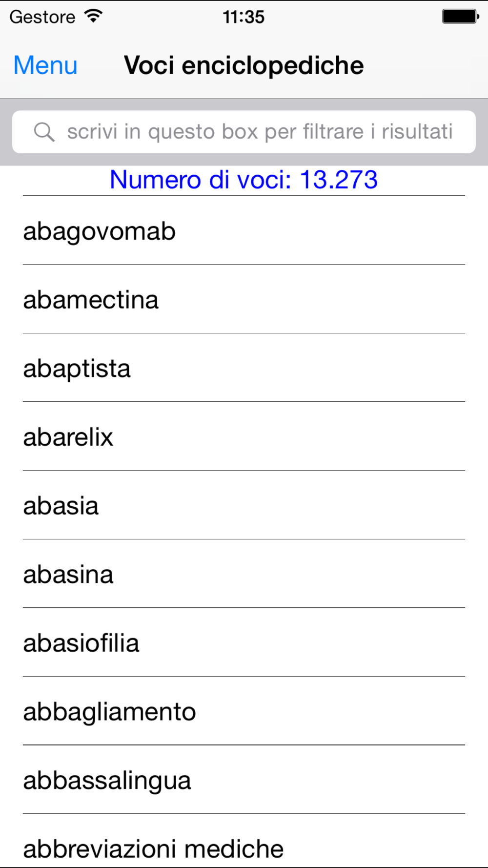Open the abbreviazioni mediche entry
The height and width of the screenshot is (868, 488).
coord(244,842)
